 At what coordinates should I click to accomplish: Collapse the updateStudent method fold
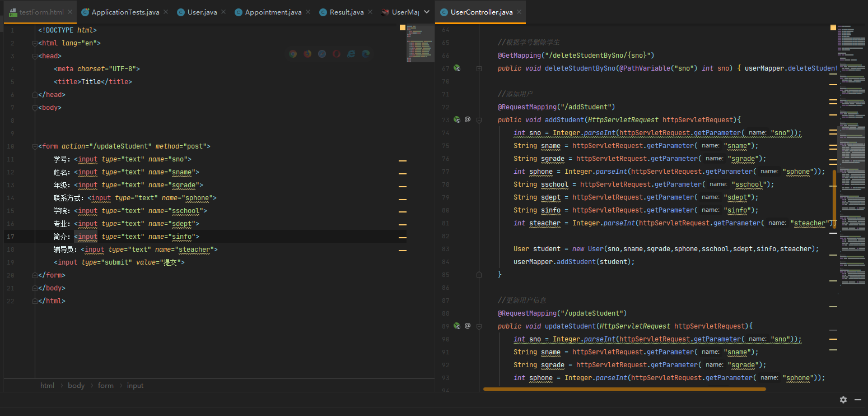(479, 326)
